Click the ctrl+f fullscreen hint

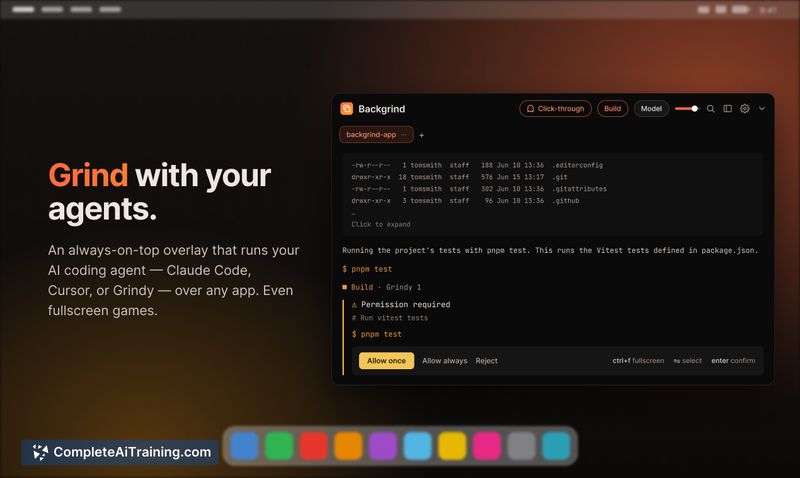pyautogui.click(x=638, y=361)
